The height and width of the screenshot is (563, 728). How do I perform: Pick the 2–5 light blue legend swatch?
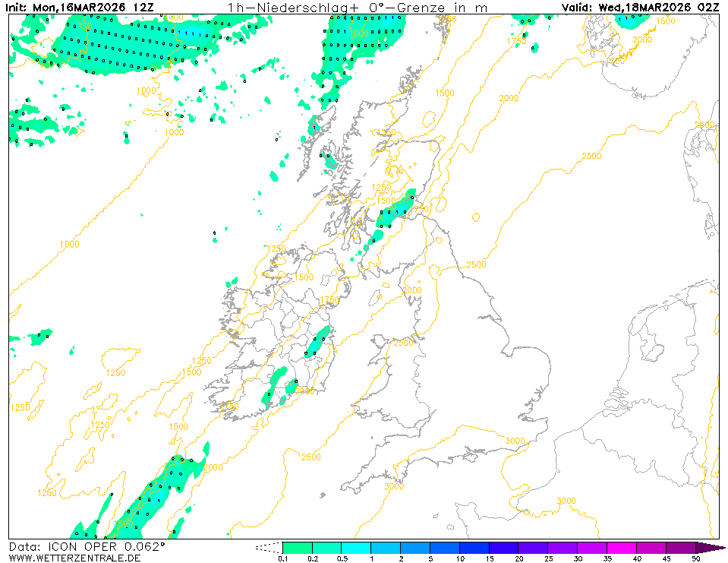[x=415, y=547]
